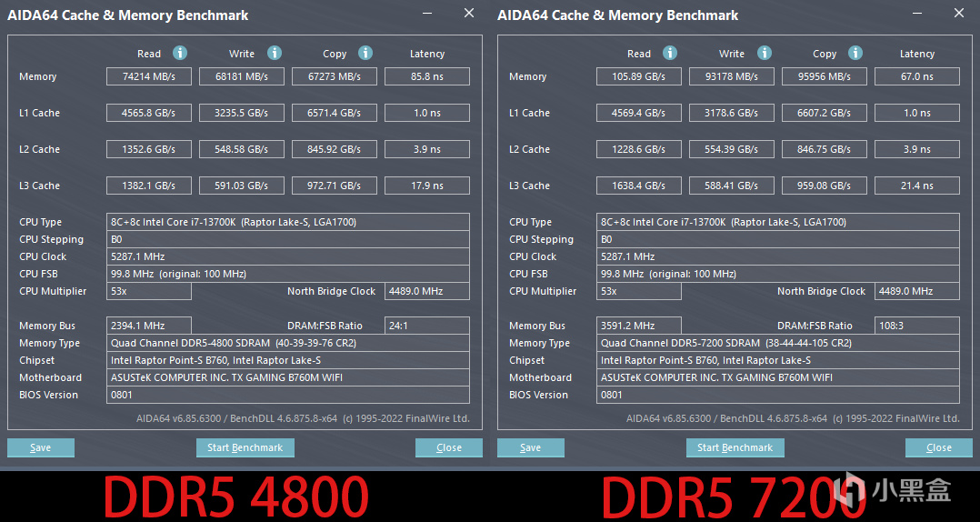980x522 pixels.
Task: Select memory latency value 85.8 ns
Action: 427,77
